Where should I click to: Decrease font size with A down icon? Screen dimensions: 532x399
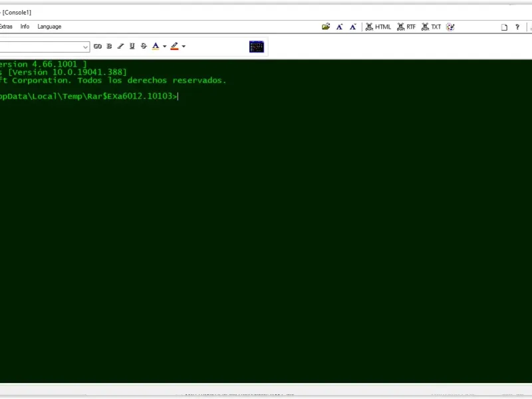353,27
